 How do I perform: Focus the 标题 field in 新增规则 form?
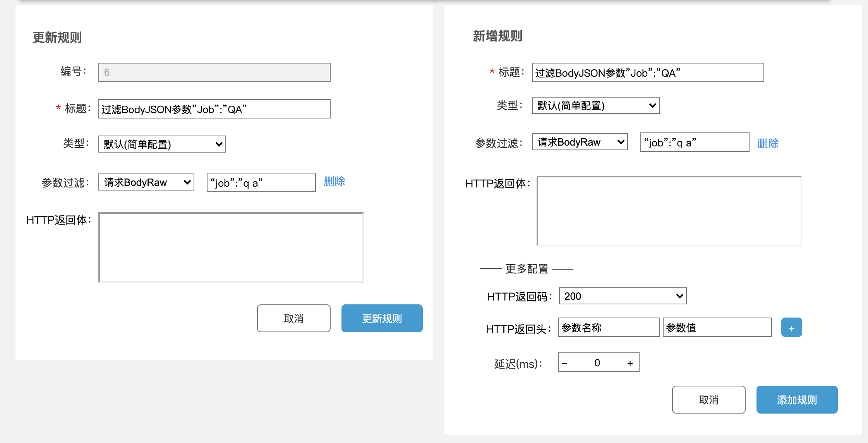click(x=647, y=72)
